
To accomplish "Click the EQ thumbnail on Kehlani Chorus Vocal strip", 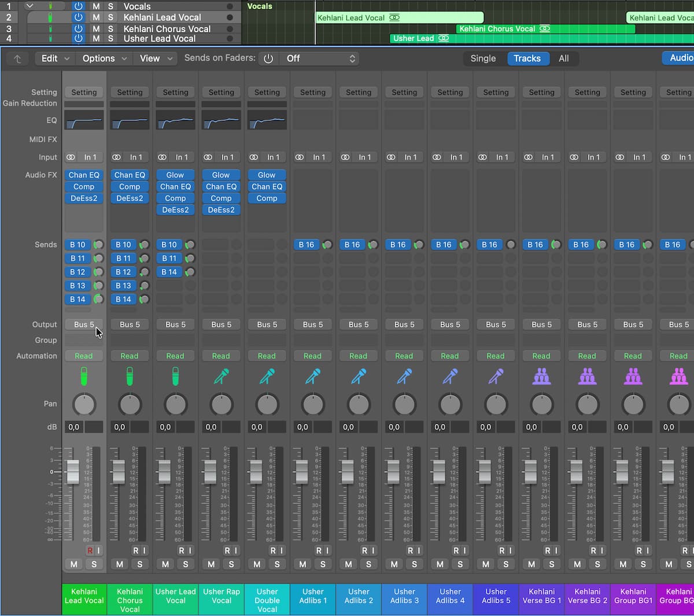I will click(x=130, y=120).
